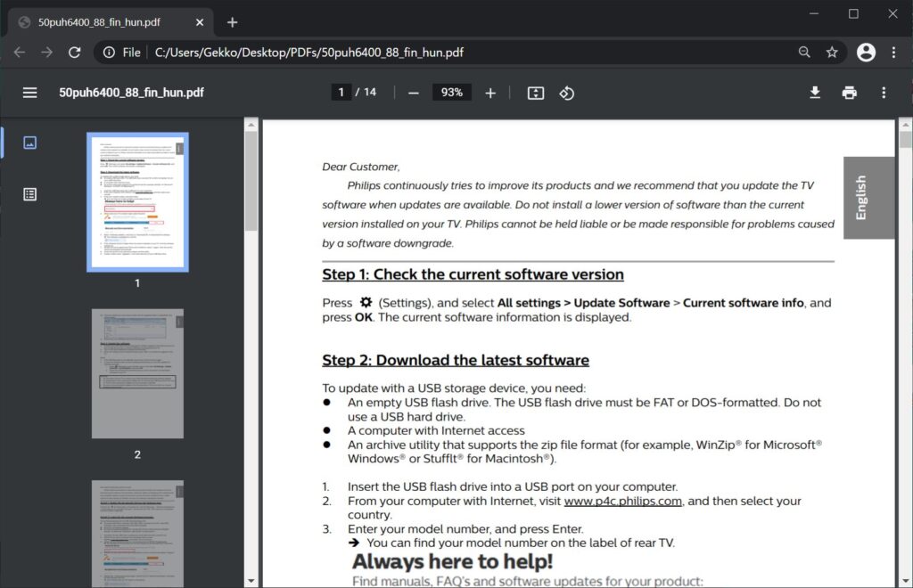Click the page number input field
This screenshot has width=913, height=588.
coord(341,92)
